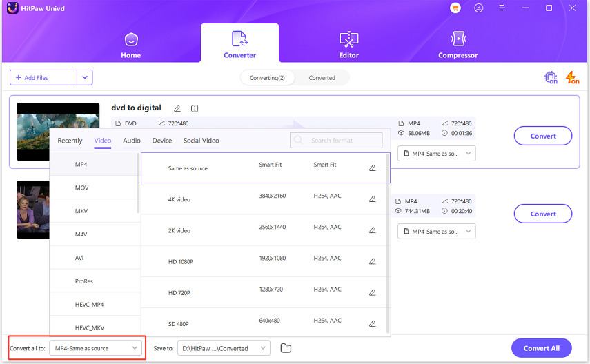
Task: Open the hamburger menu in title bar
Action: (x=502, y=8)
